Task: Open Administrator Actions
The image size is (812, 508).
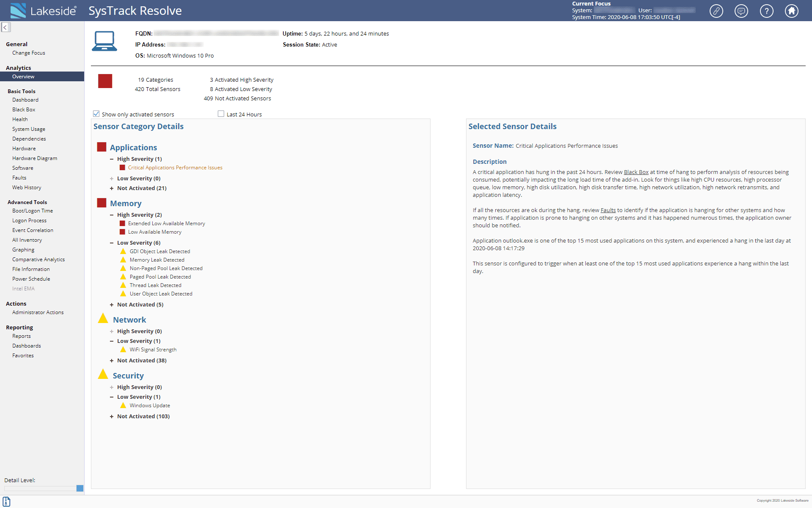Action: coord(38,312)
